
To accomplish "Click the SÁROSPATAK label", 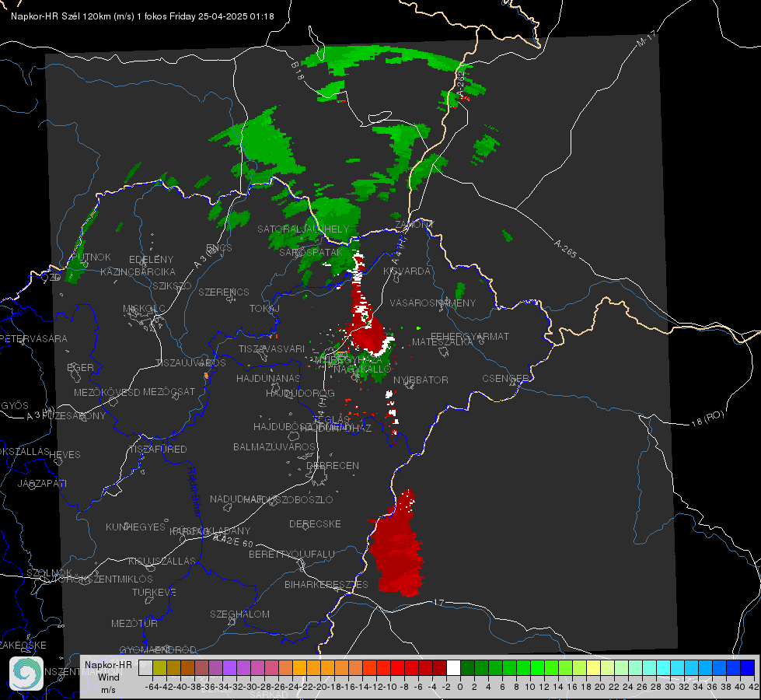I will point(311,252).
